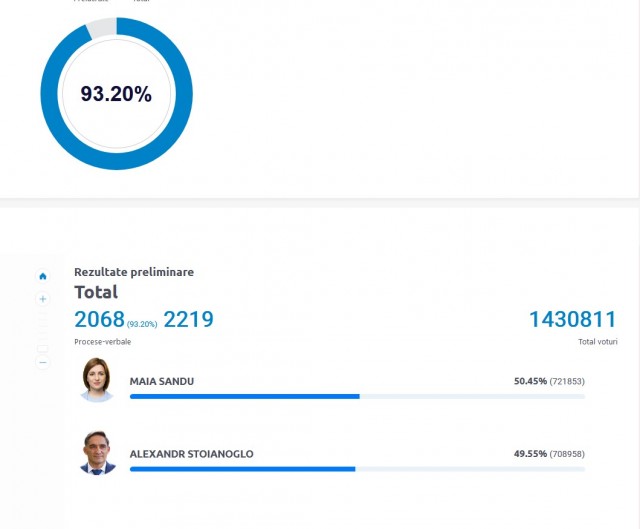Screen dimensions: 640x529
Task: Click Alexandr Stoianoglo's portrait photo
Action: (97, 452)
